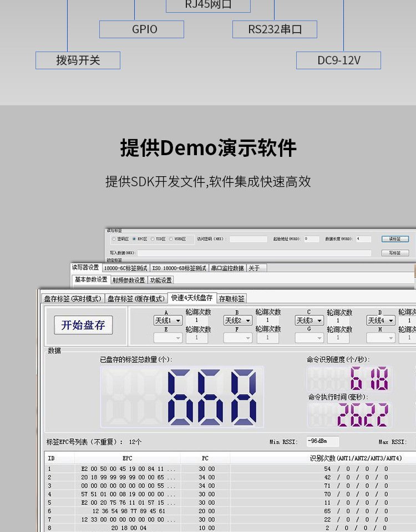The image size is (416, 532).
Task: Select the EPC区 radio button
Action: [134, 239]
